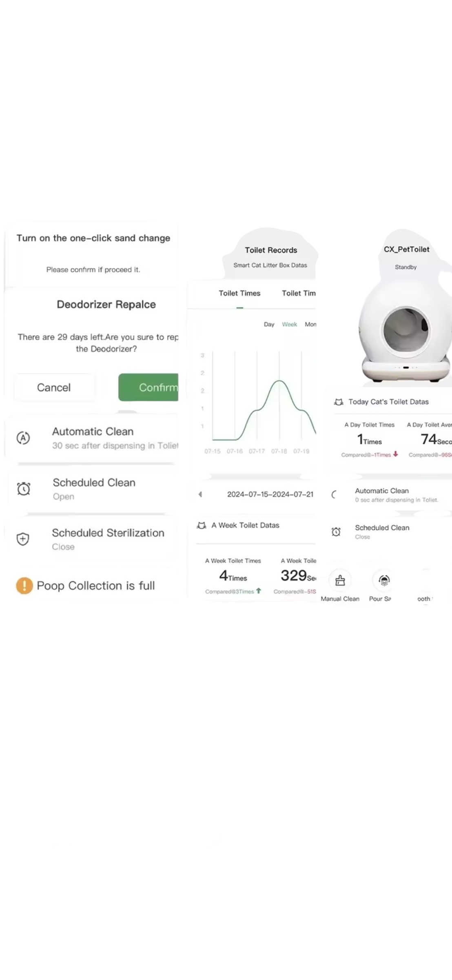This screenshot has height=980, width=452.
Task: Open Scheduled Clean showing Close under device
Action: tap(390, 532)
